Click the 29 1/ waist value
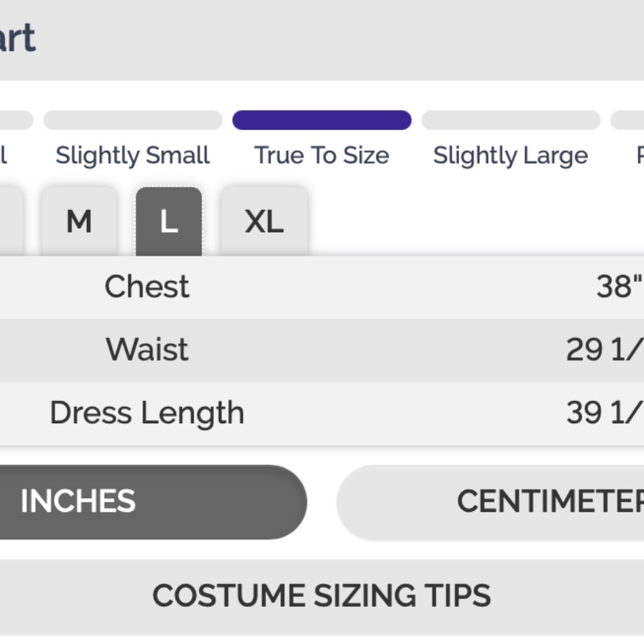644x644 pixels. pyautogui.click(x=605, y=350)
